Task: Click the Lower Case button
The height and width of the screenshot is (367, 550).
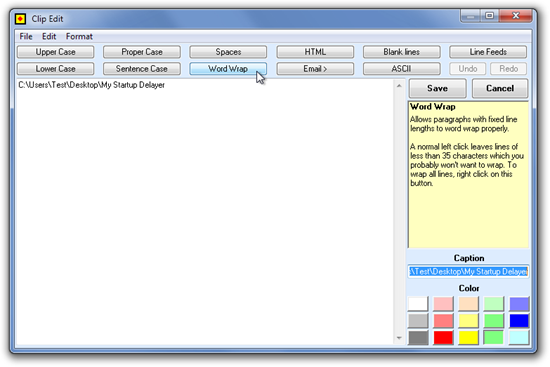Action: (x=55, y=69)
